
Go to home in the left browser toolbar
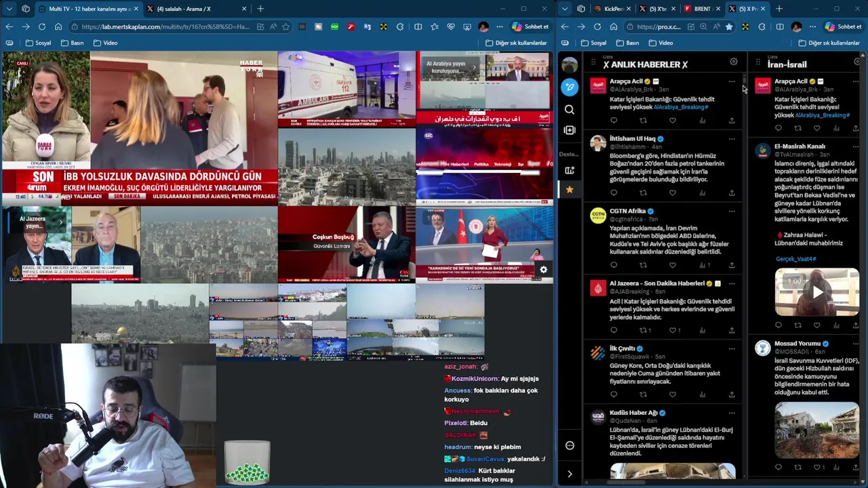pyautogui.click(x=58, y=26)
